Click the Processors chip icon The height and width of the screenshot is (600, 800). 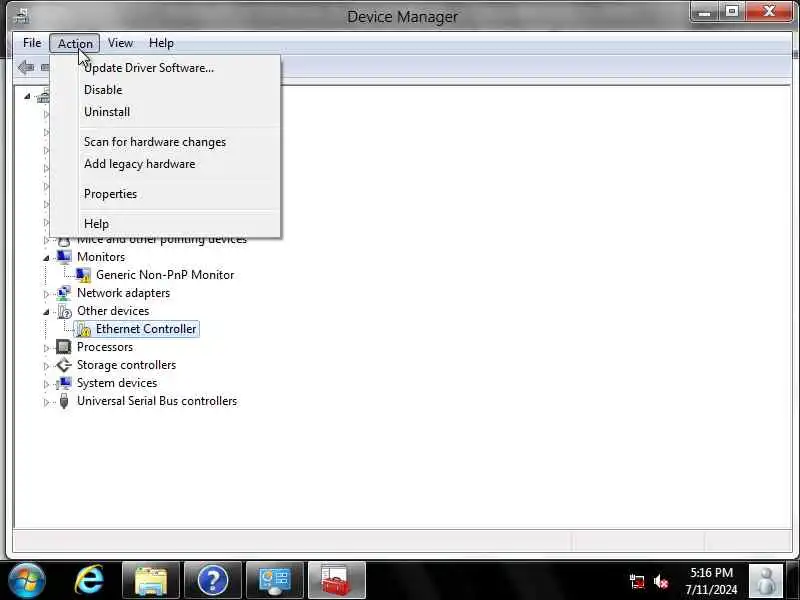pyautogui.click(x=64, y=347)
